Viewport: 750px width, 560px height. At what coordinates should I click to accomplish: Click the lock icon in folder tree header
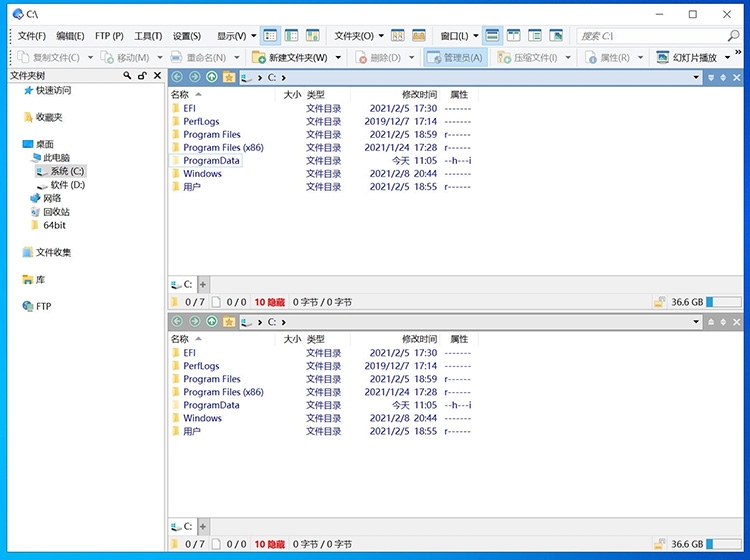click(142, 76)
